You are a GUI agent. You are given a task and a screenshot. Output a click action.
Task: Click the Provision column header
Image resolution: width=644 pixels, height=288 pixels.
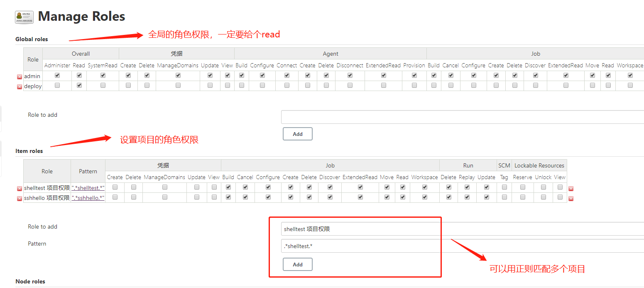click(x=414, y=65)
